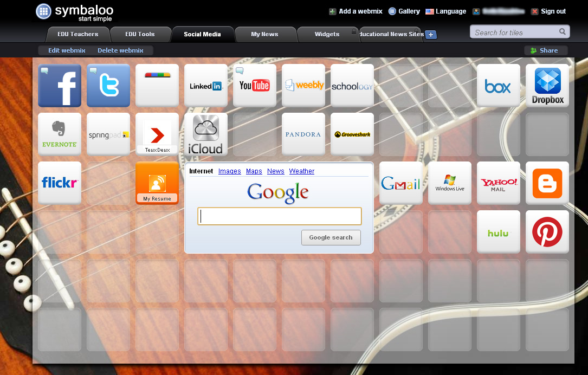
Task: Switch to the Widgets tab
Action: 327,34
